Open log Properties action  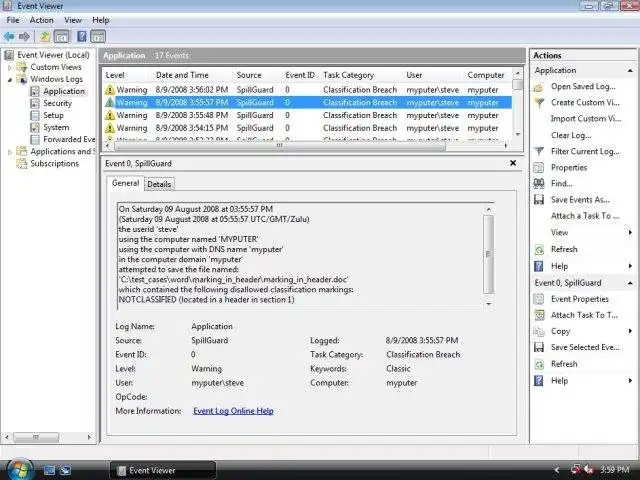pos(569,168)
